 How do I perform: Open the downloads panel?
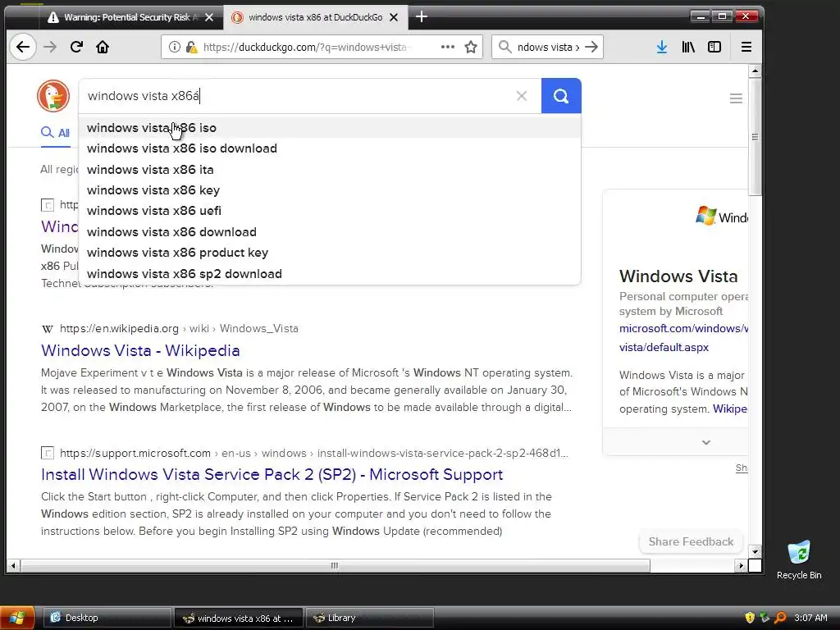pos(662,47)
